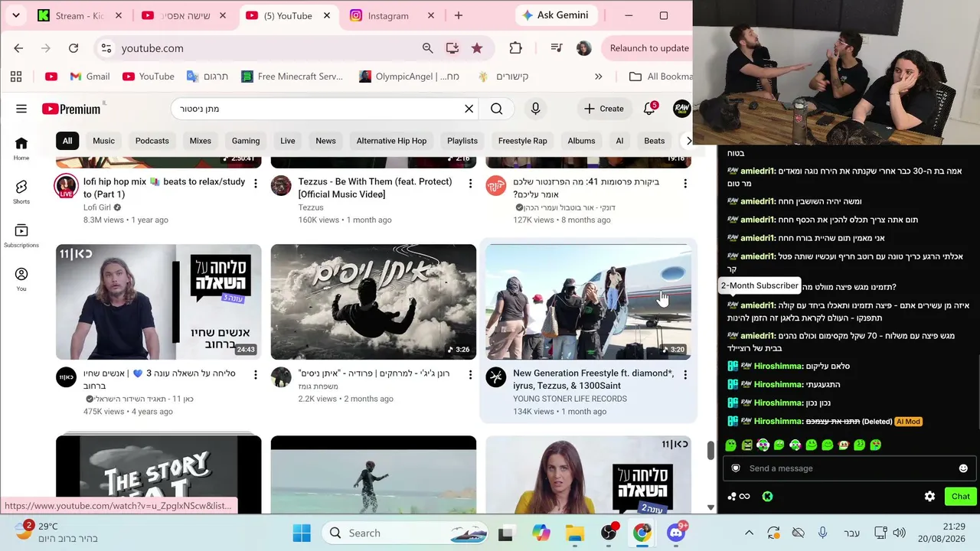Open more options for אנשים שחיו ברחוב video
Viewport: 980px width, 551px height.
(256, 375)
